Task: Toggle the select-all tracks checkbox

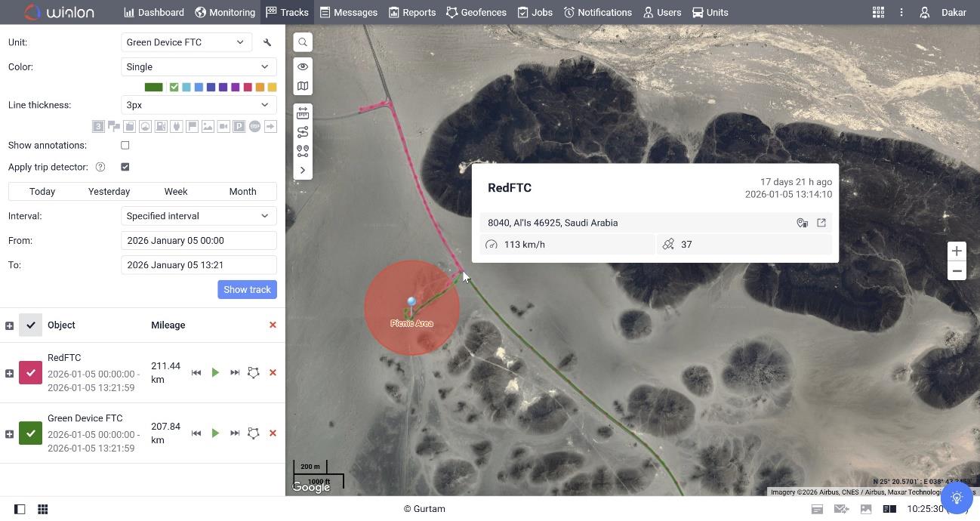Action: click(30, 325)
